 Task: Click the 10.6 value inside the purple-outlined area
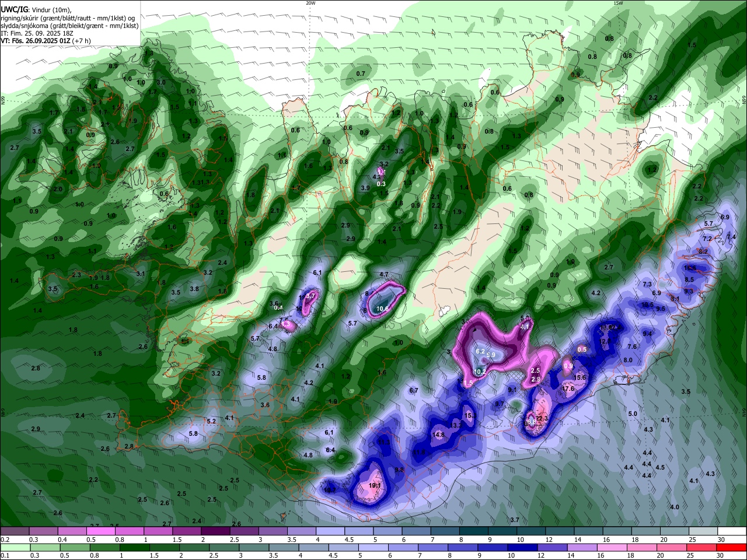point(383,309)
